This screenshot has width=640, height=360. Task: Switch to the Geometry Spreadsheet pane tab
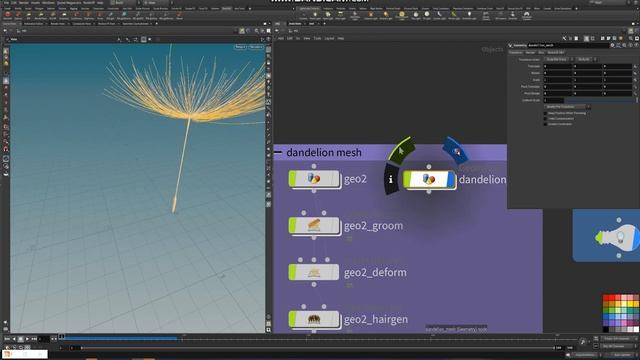136,24
